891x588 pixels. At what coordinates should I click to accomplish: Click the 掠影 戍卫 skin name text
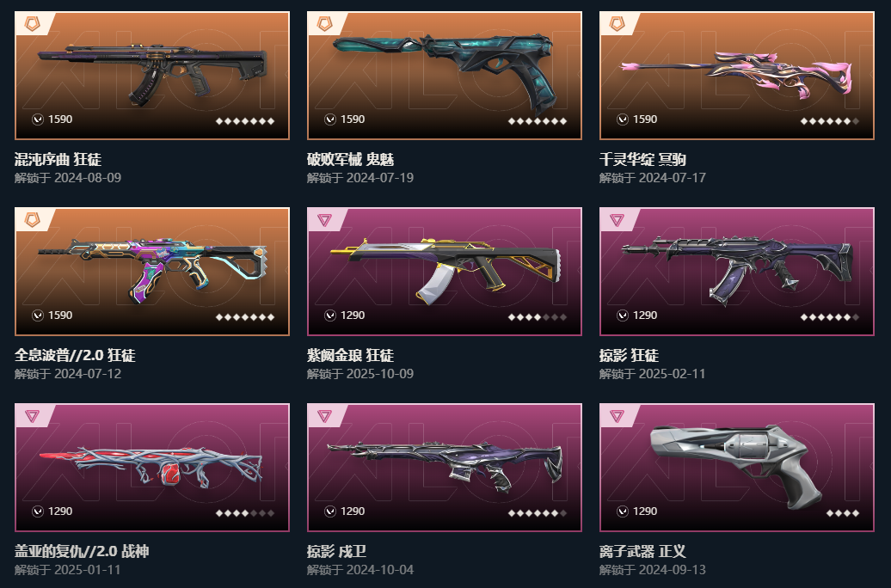click(x=336, y=552)
